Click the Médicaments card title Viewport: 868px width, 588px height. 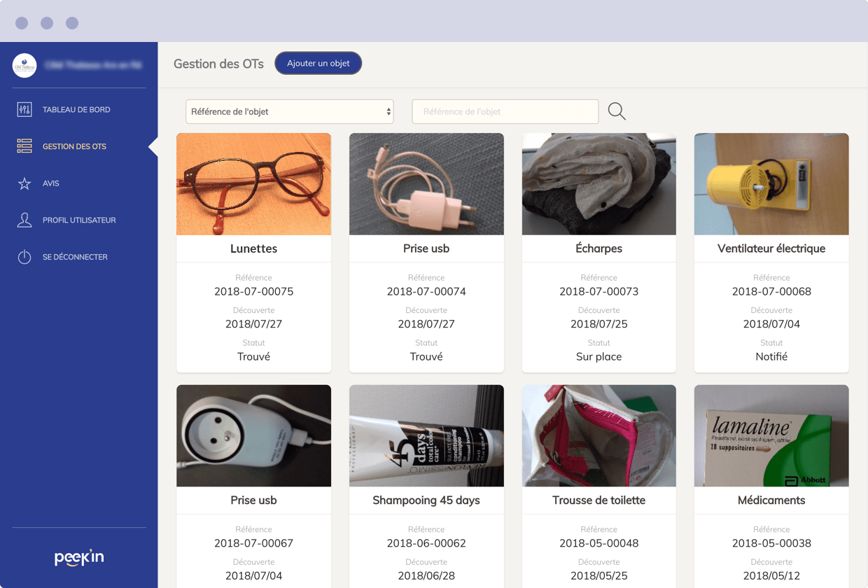click(x=771, y=500)
